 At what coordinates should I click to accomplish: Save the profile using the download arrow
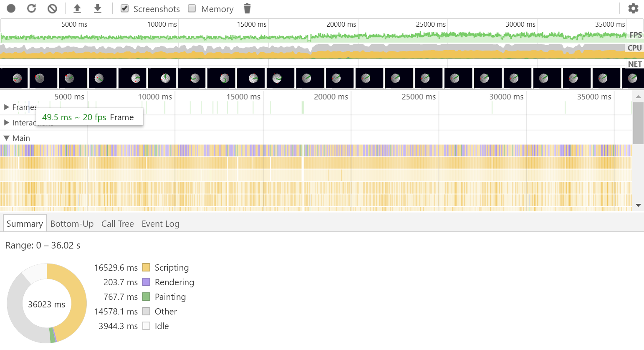(x=98, y=8)
